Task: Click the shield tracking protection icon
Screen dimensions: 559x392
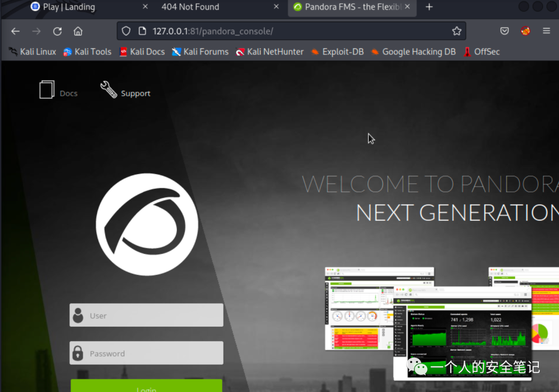Action: click(x=126, y=32)
